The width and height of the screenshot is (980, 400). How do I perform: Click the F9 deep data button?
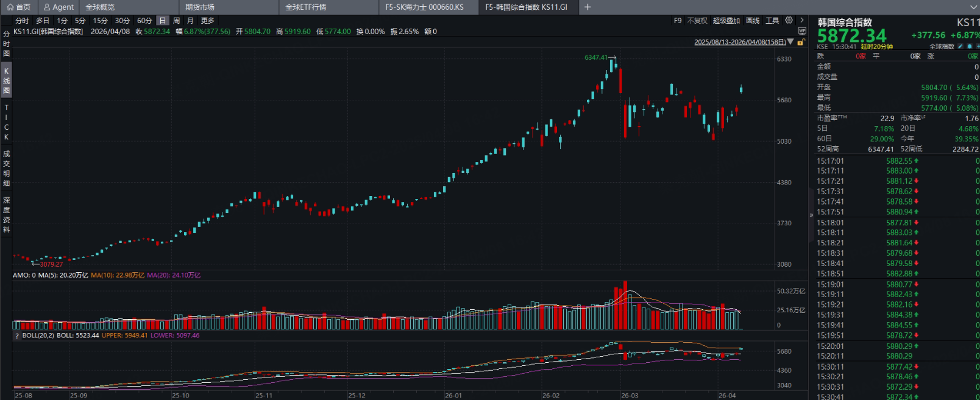click(678, 21)
